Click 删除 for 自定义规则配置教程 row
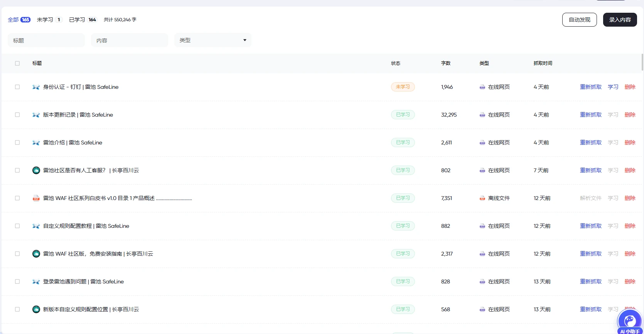Viewport: 644px width, 334px height. point(630,226)
